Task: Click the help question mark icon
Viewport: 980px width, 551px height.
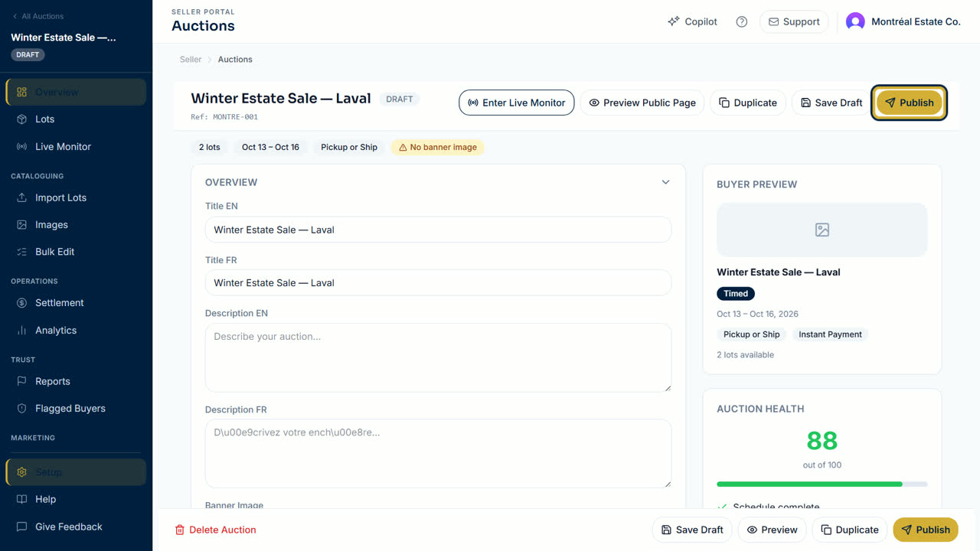Action: click(741, 21)
